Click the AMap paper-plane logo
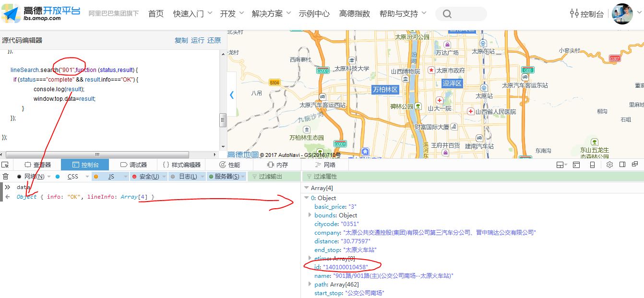Viewport: 644px width, 298px height. coord(10,14)
